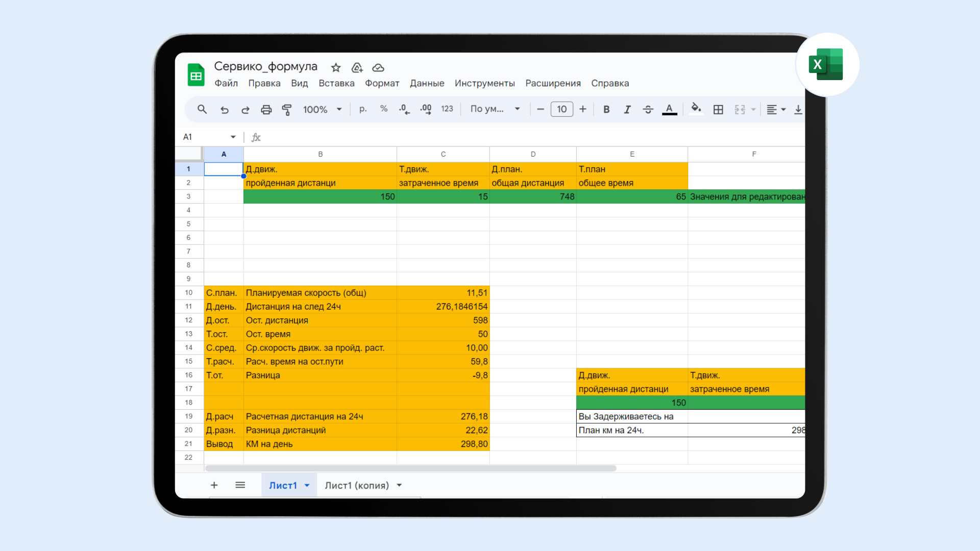Open Лист1 tab options arrow
980x551 pixels.
[307, 485]
